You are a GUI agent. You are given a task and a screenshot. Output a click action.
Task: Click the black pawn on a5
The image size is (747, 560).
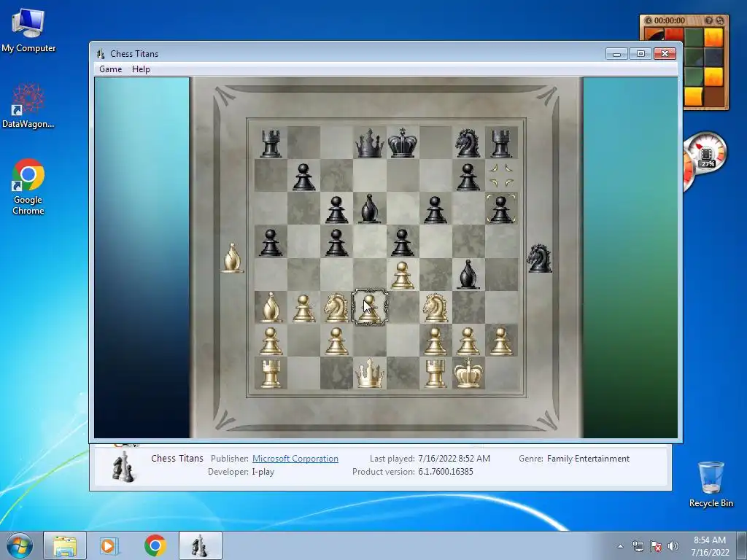[271, 242]
